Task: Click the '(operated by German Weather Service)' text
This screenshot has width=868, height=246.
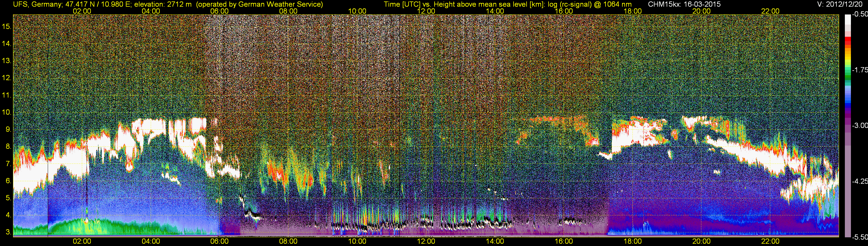Action: pos(259,4)
